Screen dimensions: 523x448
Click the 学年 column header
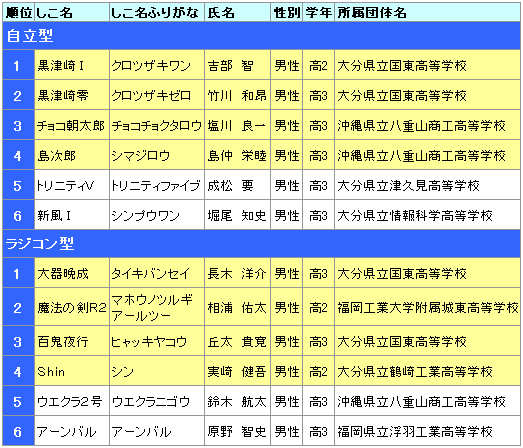[319, 13]
